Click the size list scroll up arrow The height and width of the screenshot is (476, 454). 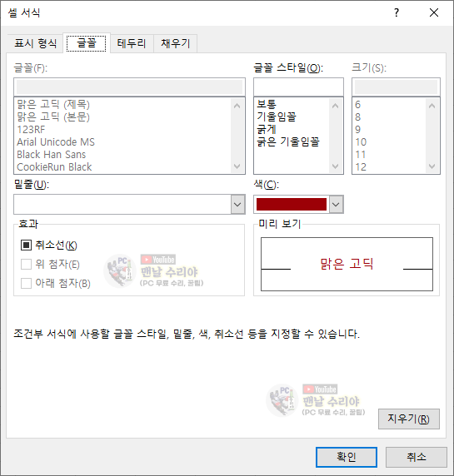(432, 106)
